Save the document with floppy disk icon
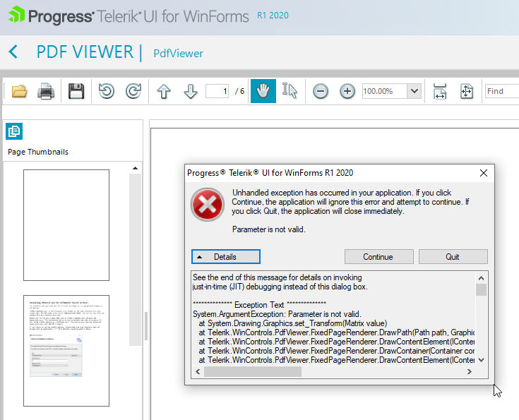The image size is (519, 420). click(x=76, y=91)
